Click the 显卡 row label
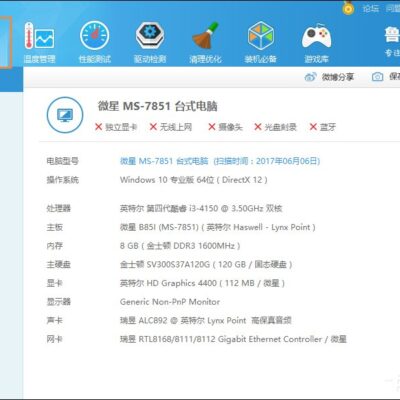This screenshot has width=400, height=400. pos(54,283)
